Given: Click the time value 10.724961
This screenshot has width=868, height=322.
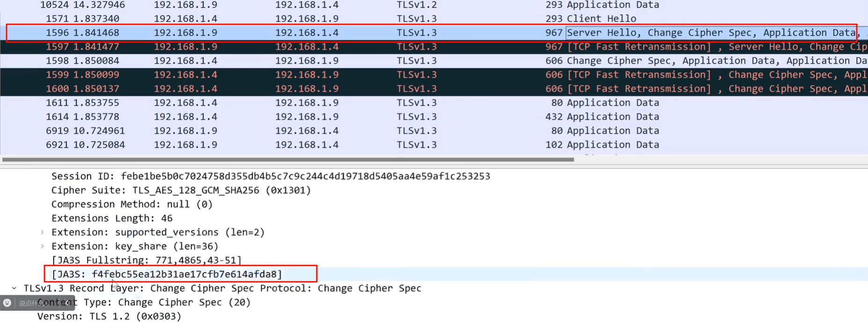Looking at the screenshot, I should (x=99, y=131).
